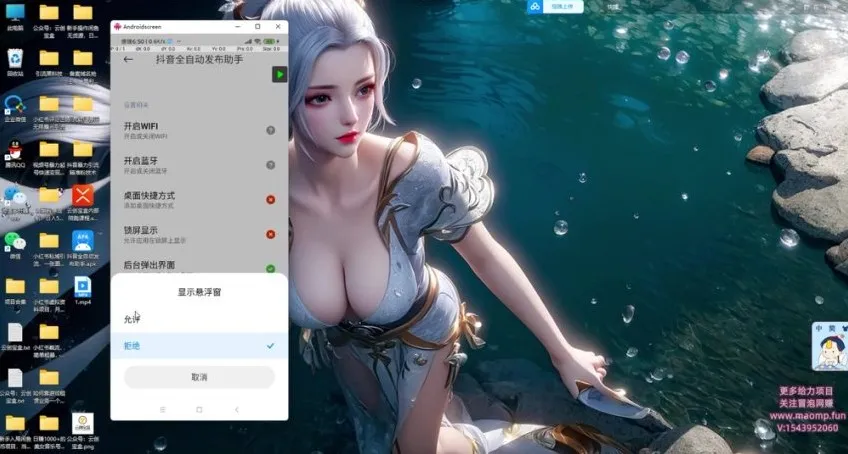Image resolution: width=848 pixels, height=454 pixels.
Task: Click the Androidscreen app logo in title bar
Action: [x=117, y=27]
